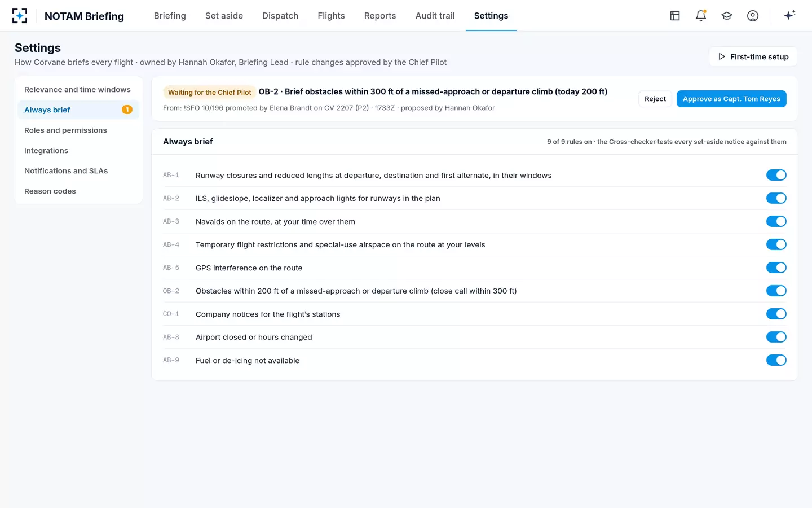
Task: Switch to the Set aside tab
Action: click(x=224, y=16)
